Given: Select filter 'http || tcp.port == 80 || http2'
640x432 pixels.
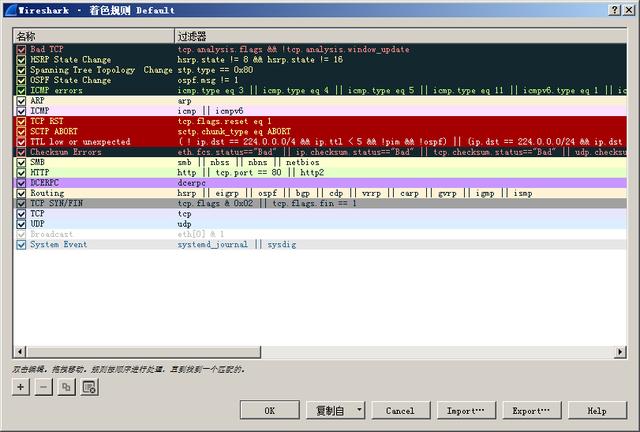Looking at the screenshot, I should coord(251,173).
